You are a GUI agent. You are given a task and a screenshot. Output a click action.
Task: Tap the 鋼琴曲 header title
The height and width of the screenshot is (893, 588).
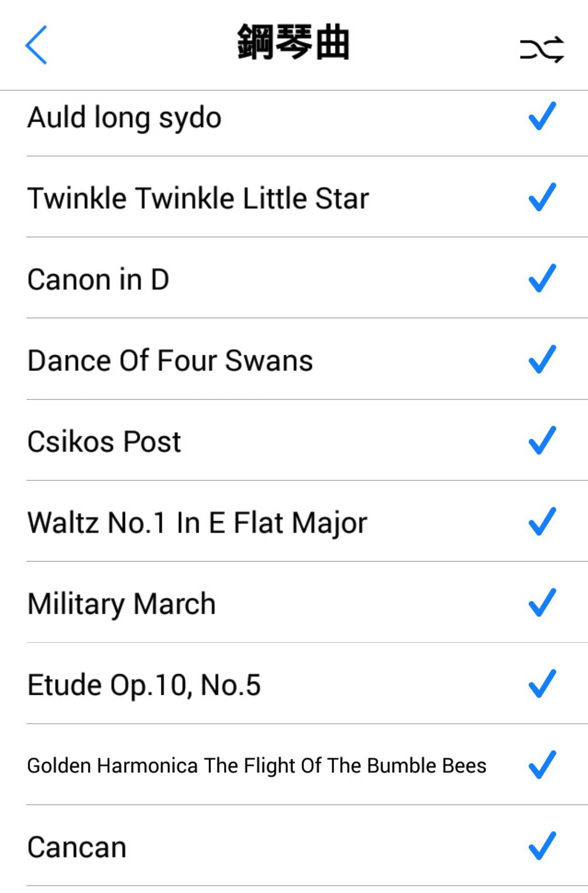pyautogui.click(x=293, y=43)
